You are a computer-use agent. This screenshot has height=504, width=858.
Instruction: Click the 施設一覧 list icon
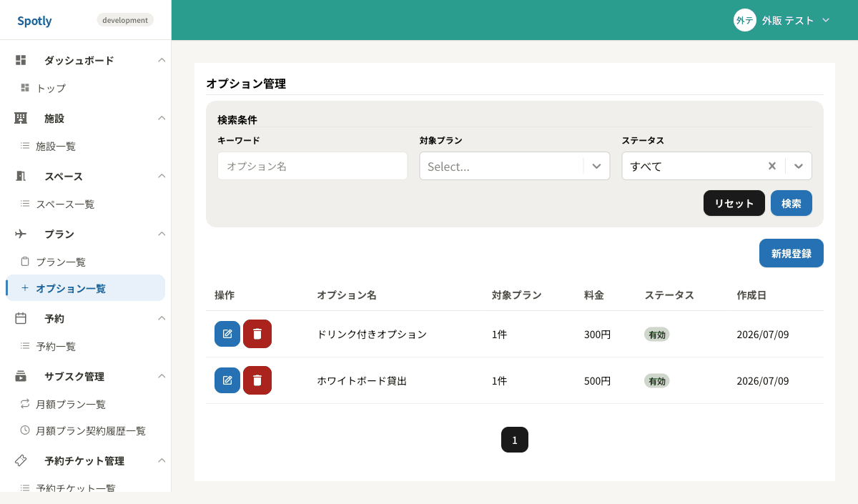25,146
